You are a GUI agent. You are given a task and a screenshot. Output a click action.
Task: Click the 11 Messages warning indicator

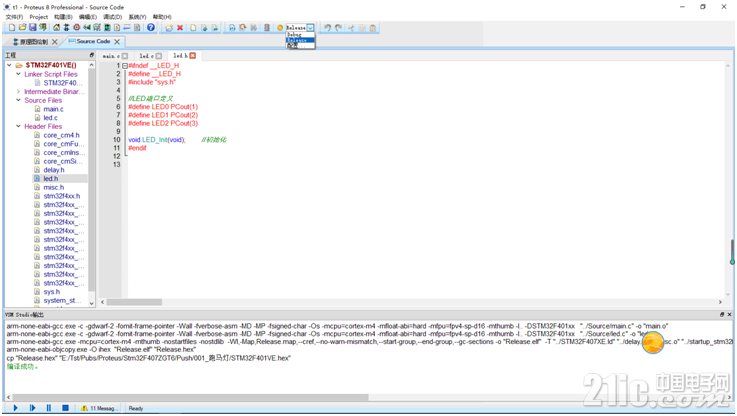click(100, 408)
